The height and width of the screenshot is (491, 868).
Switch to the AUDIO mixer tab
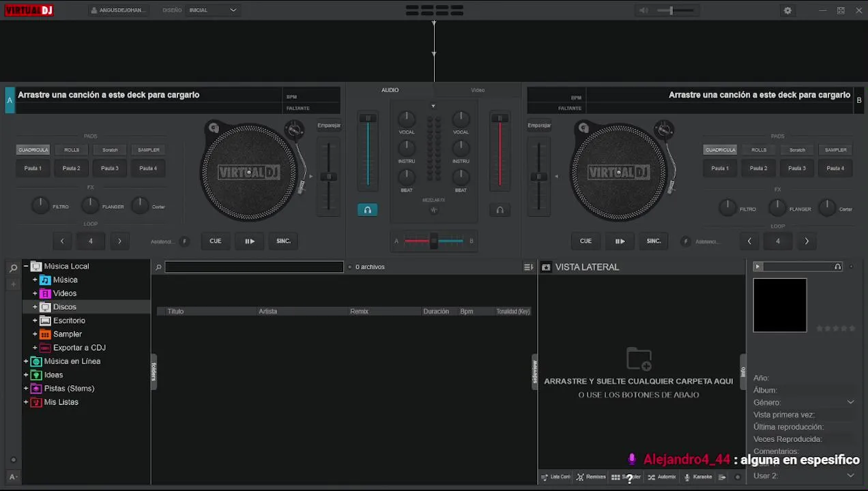[x=390, y=90]
